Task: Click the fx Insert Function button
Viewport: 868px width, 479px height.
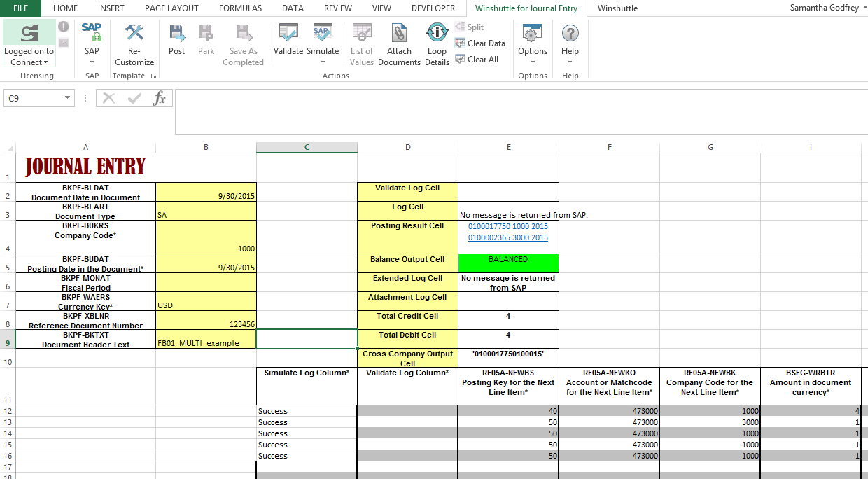Action: pos(160,98)
